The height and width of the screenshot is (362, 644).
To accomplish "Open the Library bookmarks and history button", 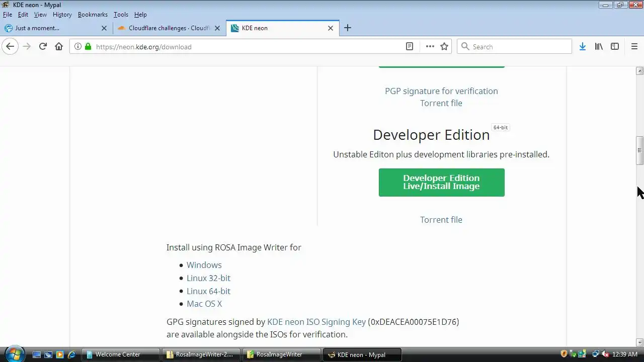I will coord(599,47).
